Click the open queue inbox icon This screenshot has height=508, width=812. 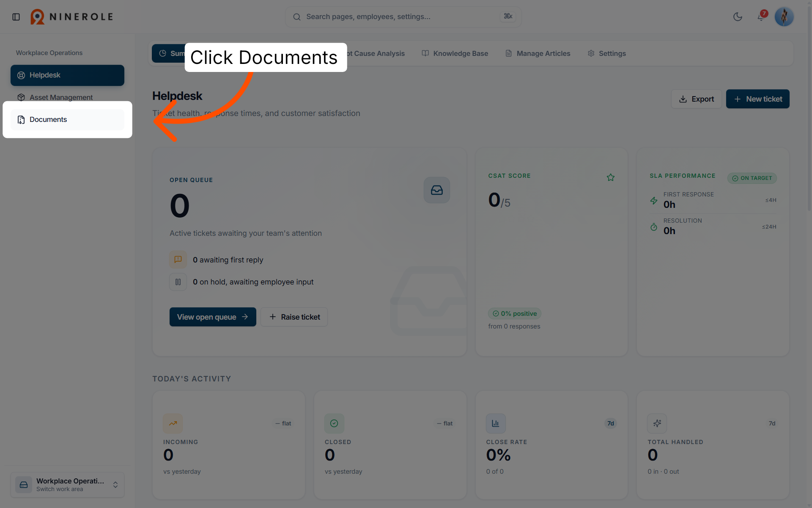pos(437,190)
